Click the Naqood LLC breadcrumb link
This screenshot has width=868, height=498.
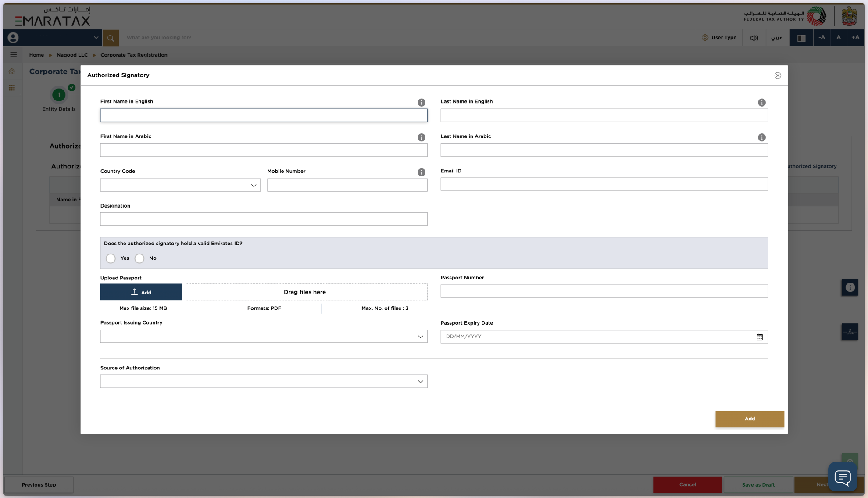[x=72, y=55]
